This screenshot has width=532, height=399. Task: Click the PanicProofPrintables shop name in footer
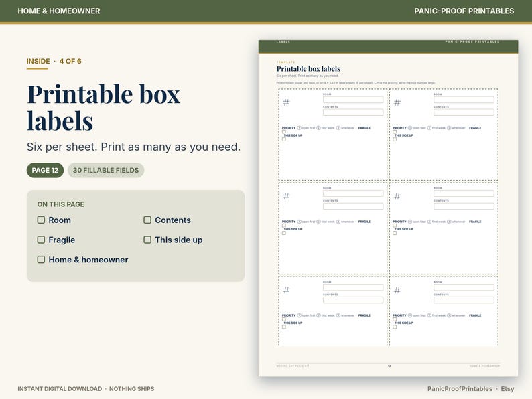coord(460,389)
